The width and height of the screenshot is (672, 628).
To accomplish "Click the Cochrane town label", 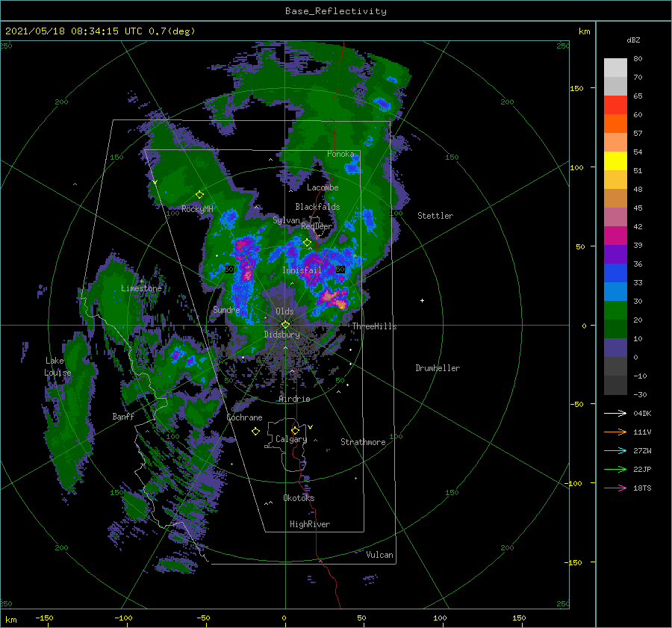I will [x=244, y=417].
